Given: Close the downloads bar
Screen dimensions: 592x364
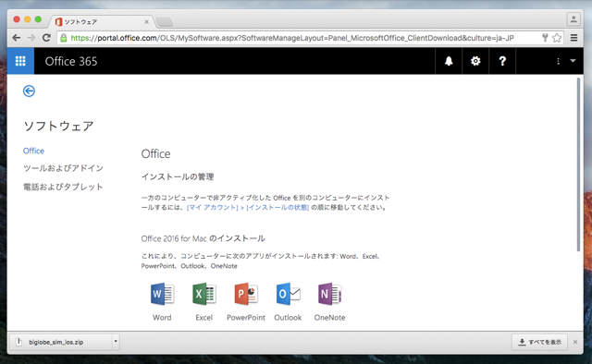Looking at the screenshot, I should 575,342.
